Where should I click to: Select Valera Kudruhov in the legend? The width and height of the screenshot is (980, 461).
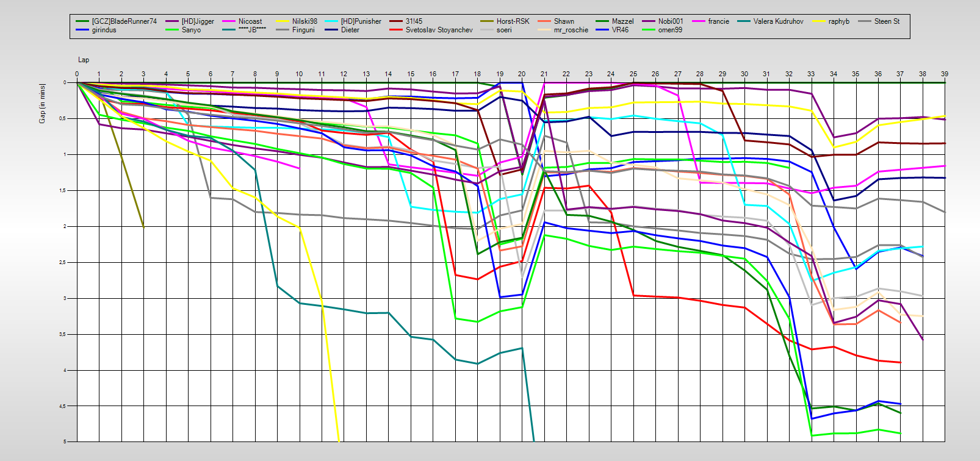point(778,21)
